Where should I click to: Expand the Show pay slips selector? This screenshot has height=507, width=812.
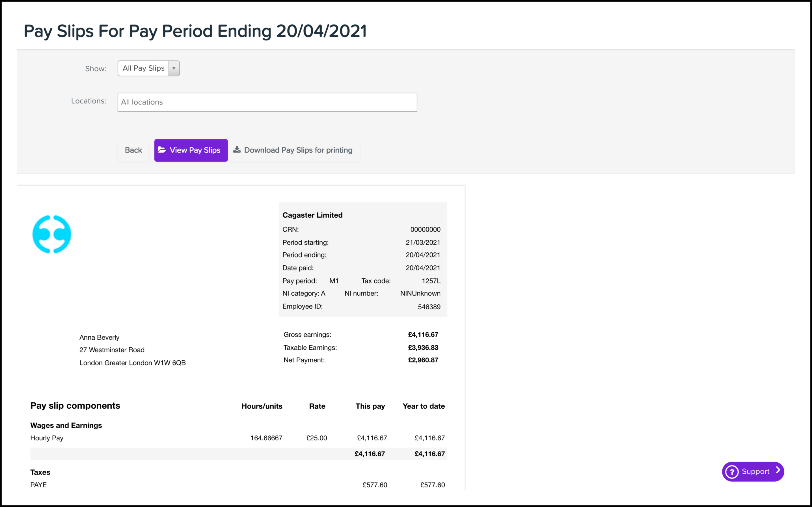(x=144, y=68)
